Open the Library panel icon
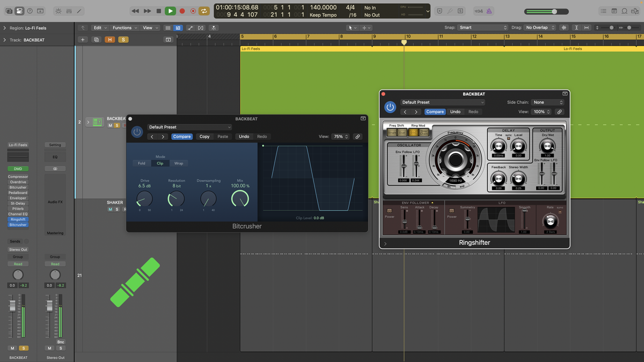 coord(9,11)
